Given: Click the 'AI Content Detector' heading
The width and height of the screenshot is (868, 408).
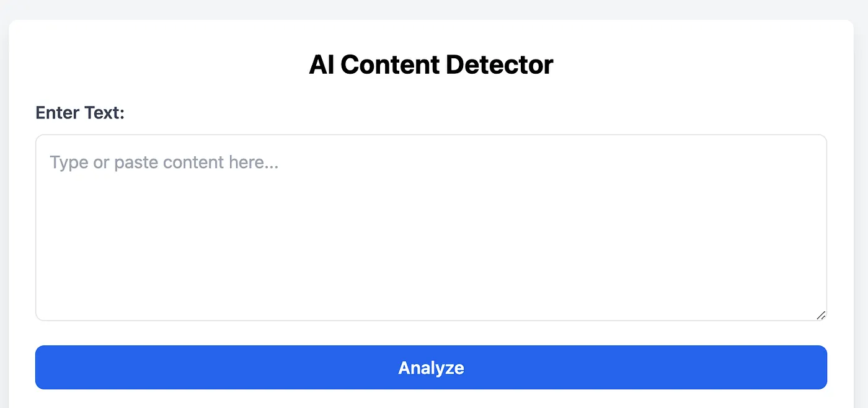Looking at the screenshot, I should (x=432, y=64).
